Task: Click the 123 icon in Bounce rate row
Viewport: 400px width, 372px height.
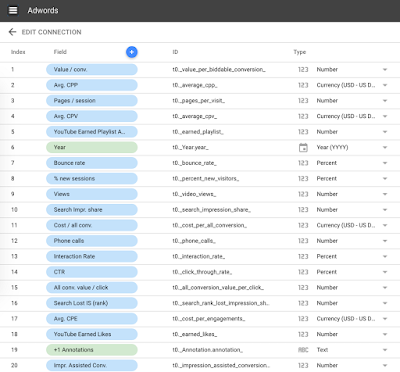Action: 303,163
